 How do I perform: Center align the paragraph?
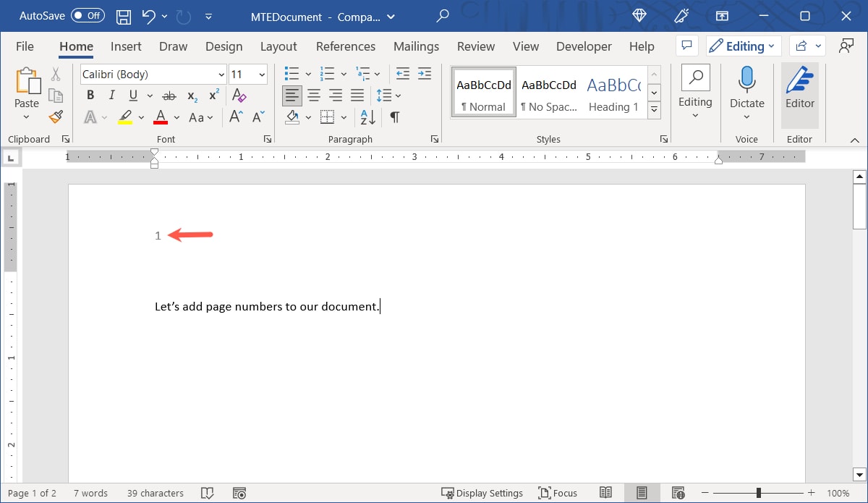(314, 95)
